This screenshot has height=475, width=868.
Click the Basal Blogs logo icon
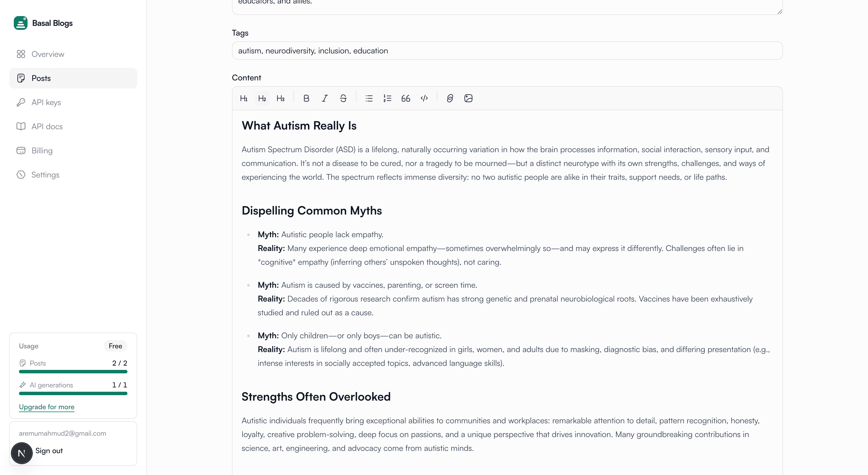click(21, 23)
